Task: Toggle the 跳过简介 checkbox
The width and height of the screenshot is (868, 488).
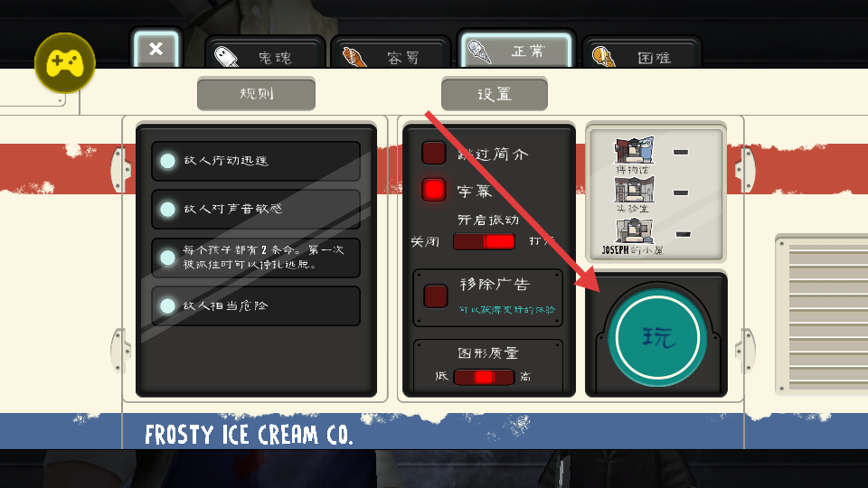Action: pos(433,154)
